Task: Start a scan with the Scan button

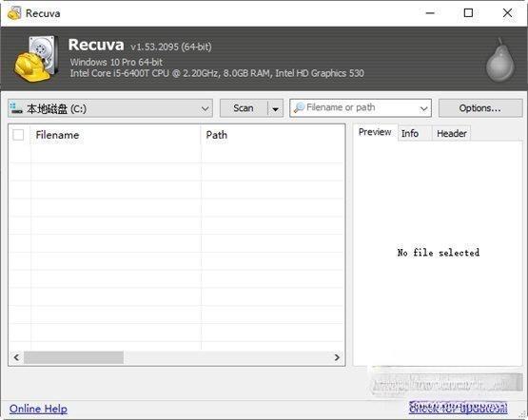Action: (244, 108)
